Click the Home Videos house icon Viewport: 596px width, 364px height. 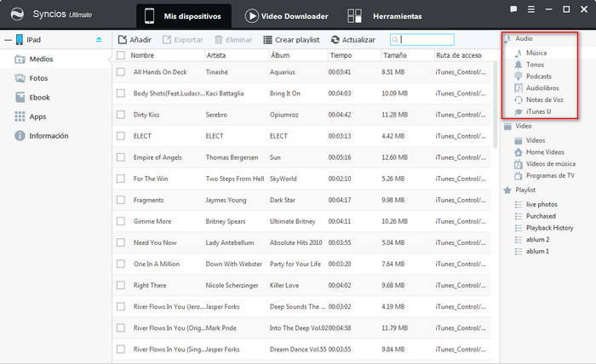click(x=518, y=152)
